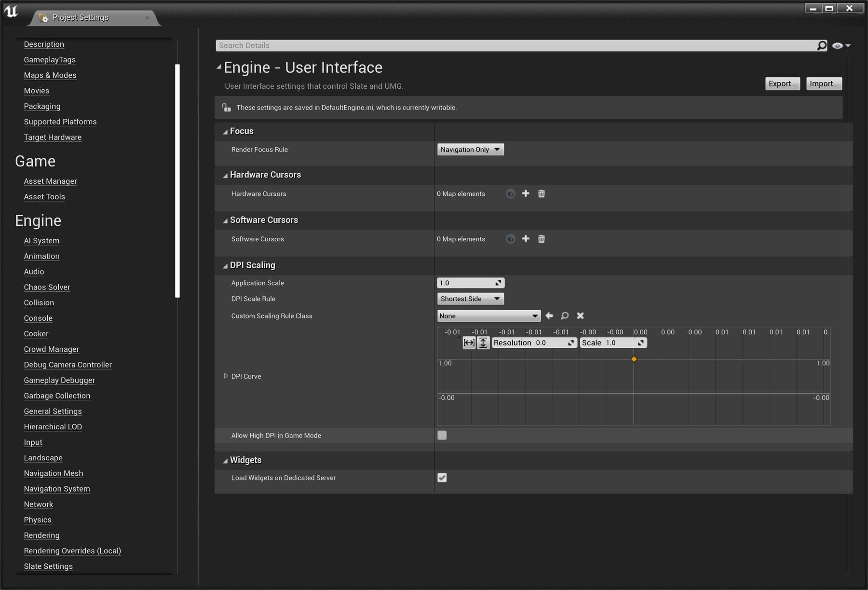Click the help icon in the Software Cursors row
868x590 pixels.
click(510, 239)
